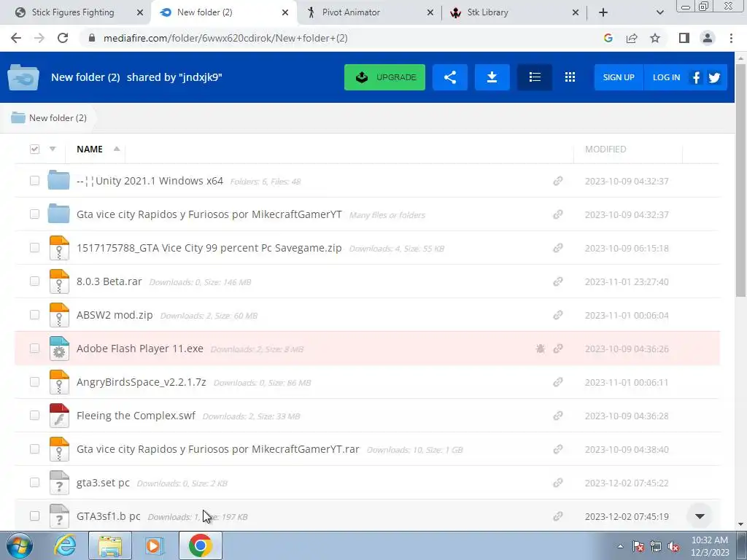The image size is (747, 560).
Task: Check the Unity 2021.1 Windows x64 checkbox
Action: (34, 181)
